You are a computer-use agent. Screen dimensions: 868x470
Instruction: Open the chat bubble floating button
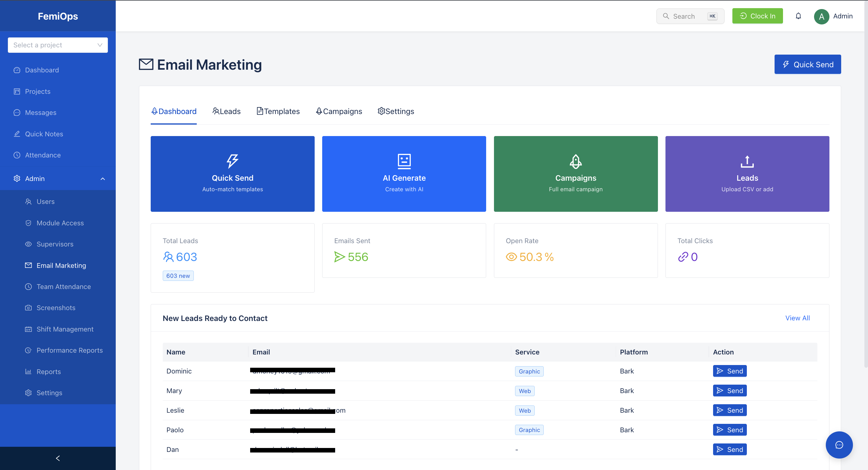[x=839, y=445]
